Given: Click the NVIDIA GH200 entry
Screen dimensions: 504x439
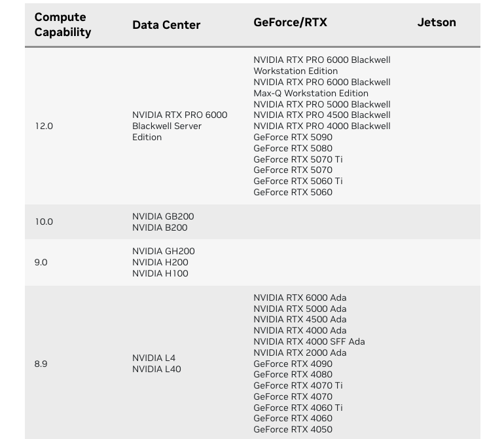Looking at the screenshot, I should coord(163,251).
